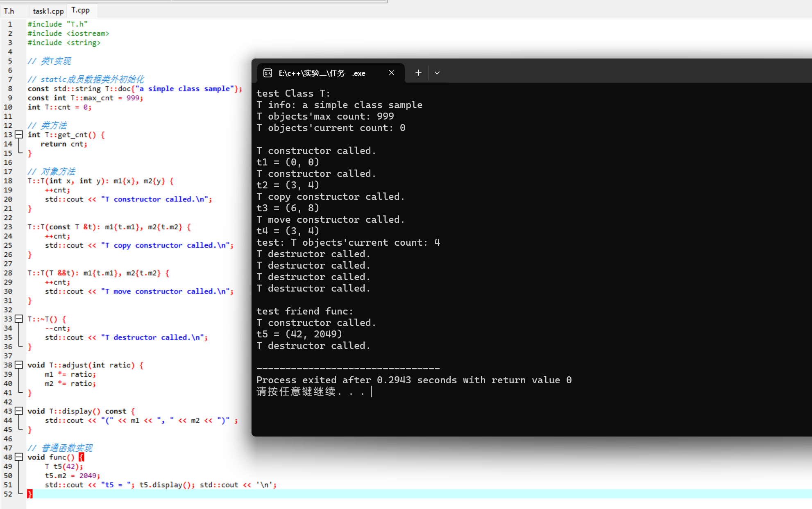Open a new terminal tab with plus
The height and width of the screenshot is (509, 812).
click(418, 73)
